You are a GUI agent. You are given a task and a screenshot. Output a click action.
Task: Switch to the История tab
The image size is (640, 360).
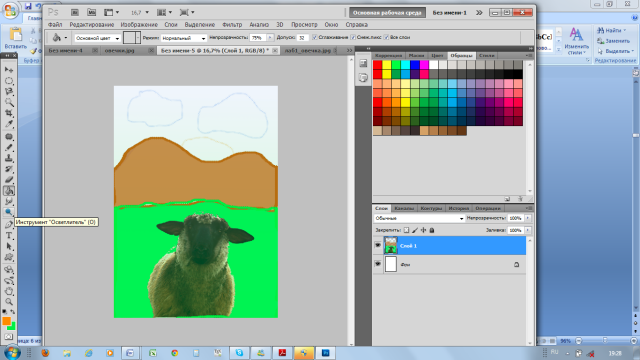click(x=459, y=208)
